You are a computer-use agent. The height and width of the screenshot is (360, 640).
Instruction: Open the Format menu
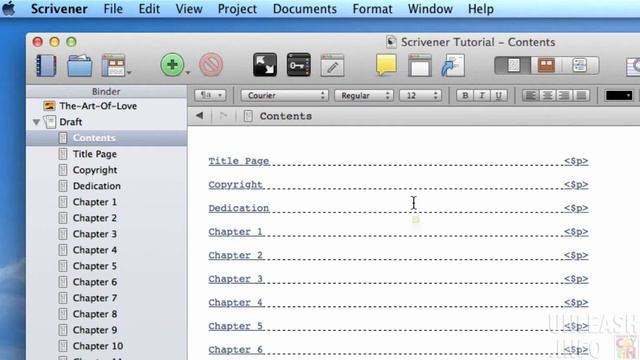click(372, 9)
